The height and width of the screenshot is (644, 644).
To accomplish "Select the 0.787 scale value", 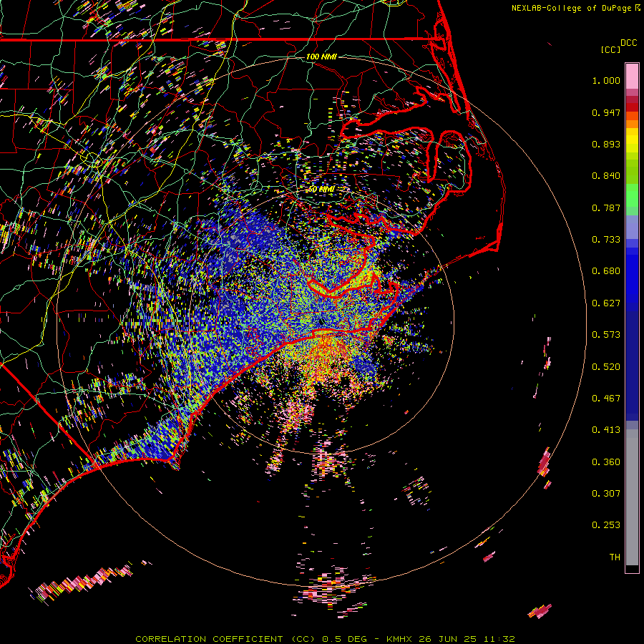I will [x=606, y=208].
